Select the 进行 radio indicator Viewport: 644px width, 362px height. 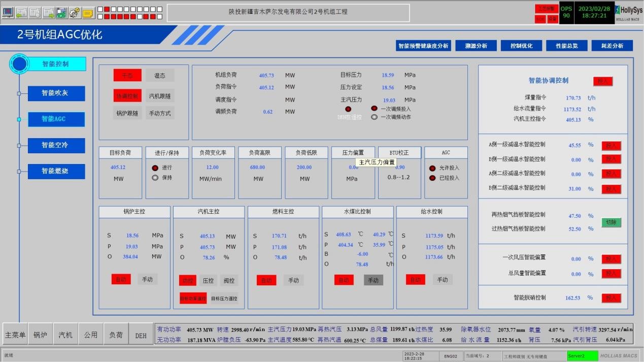coord(155,168)
